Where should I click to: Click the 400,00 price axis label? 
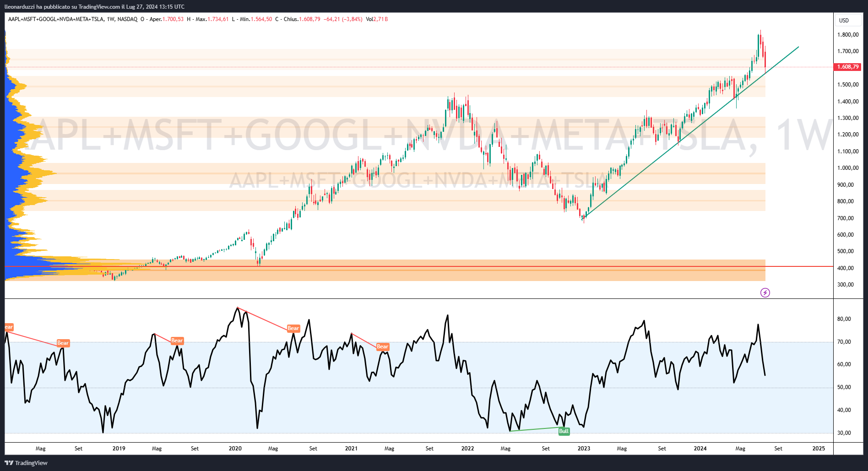(x=845, y=268)
